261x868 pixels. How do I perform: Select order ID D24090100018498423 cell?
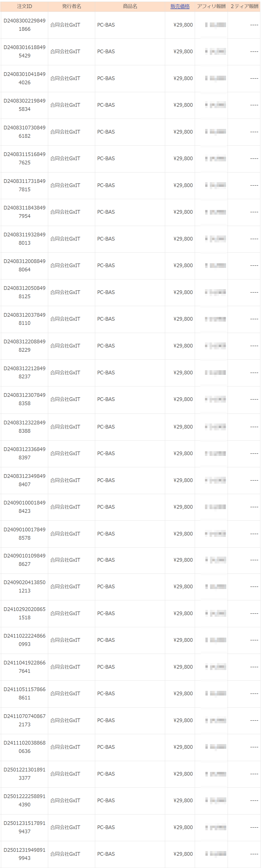(24, 507)
